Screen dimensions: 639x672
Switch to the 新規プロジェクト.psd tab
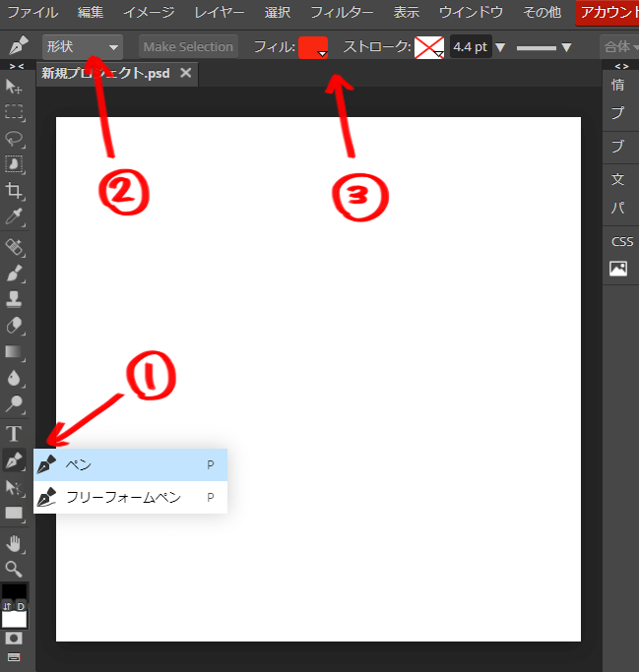click(x=105, y=73)
